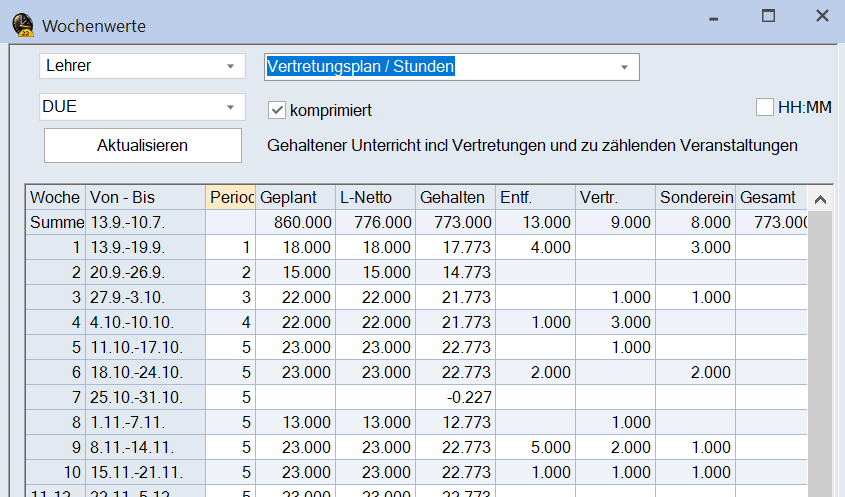Image resolution: width=845 pixels, height=497 pixels.
Task: Select week 7 row with -0.227 value
Action: 455,395
